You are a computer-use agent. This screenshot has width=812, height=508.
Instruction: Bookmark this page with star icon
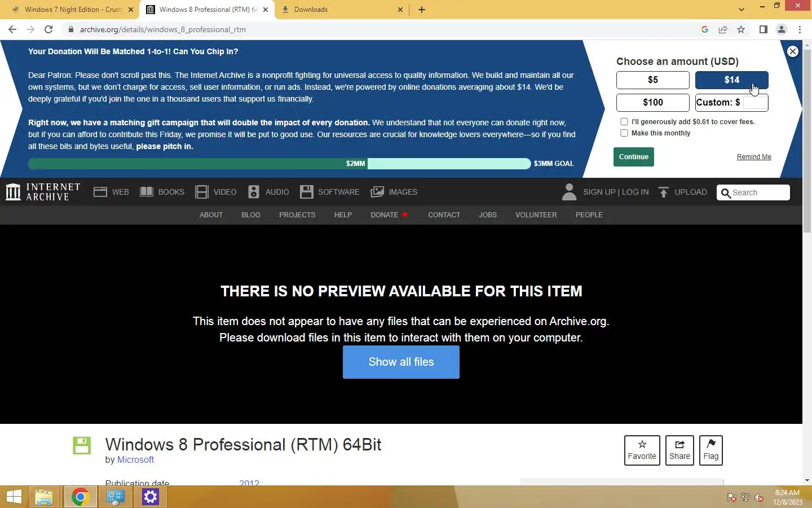741,29
